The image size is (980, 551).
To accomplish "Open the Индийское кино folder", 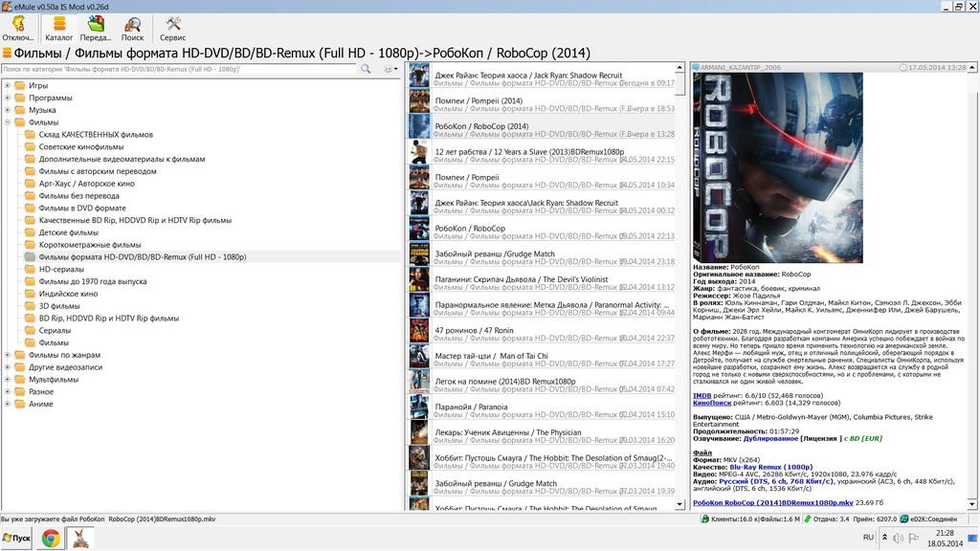I will point(68,294).
